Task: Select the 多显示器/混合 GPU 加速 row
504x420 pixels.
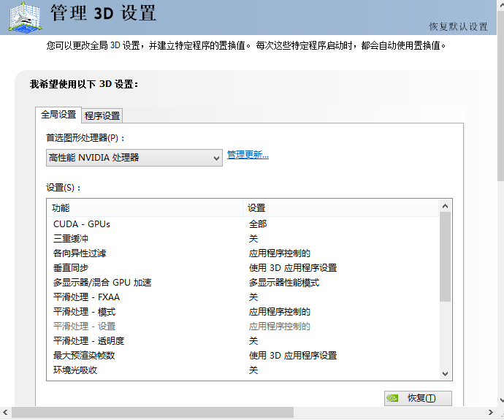Action: pyautogui.click(x=243, y=283)
